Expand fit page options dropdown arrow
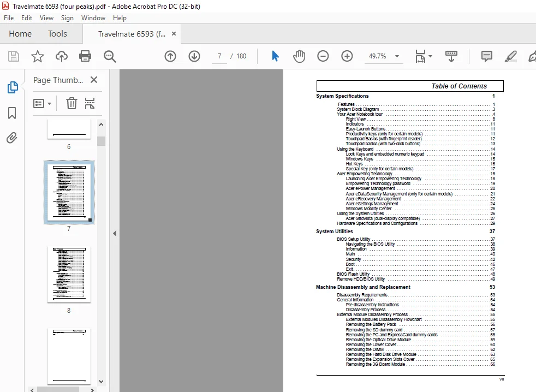Viewport: 536px width, 392px height. (430, 56)
